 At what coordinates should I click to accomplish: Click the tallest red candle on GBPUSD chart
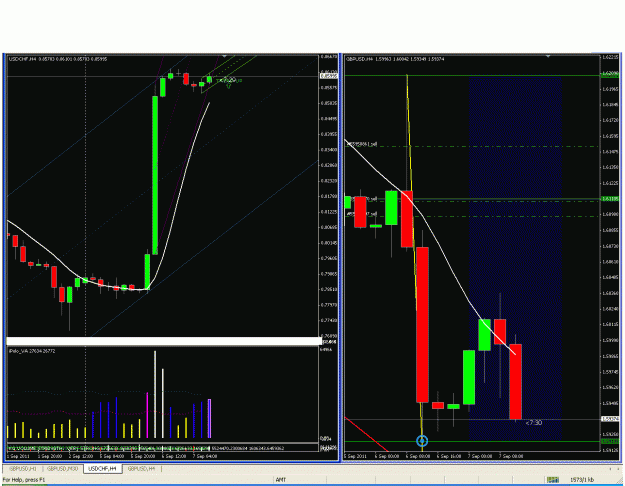423,325
